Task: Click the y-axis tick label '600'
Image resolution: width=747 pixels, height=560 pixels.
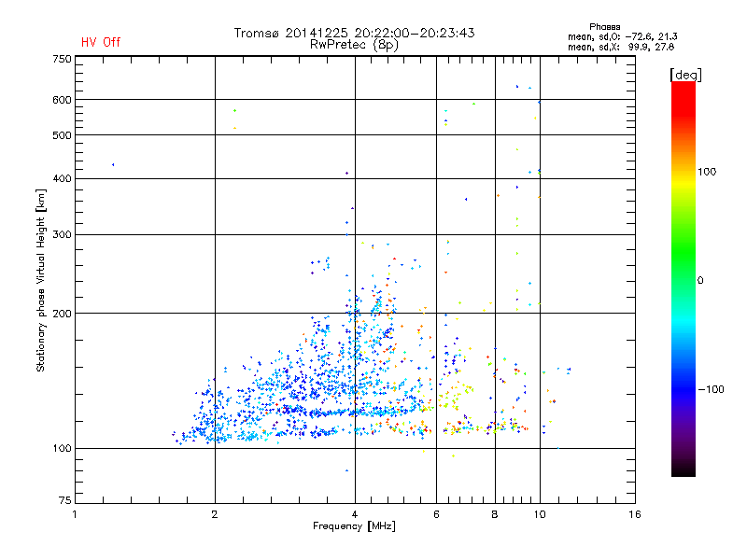Action: [x=62, y=100]
